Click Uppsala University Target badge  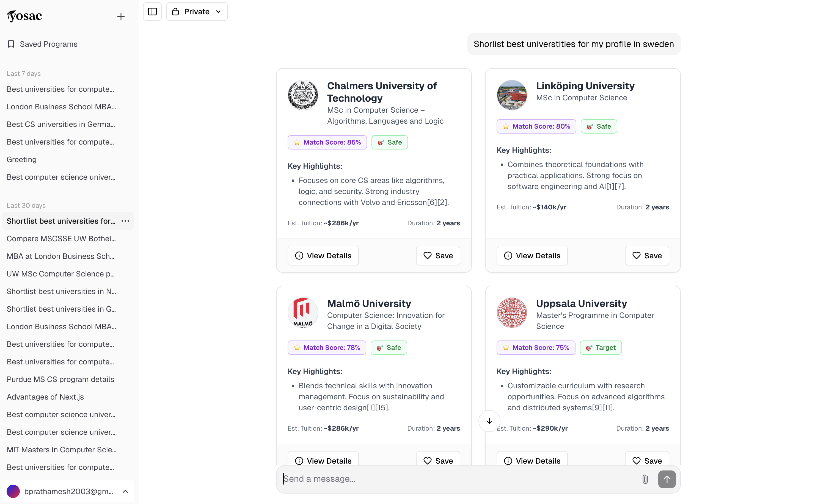tap(600, 347)
